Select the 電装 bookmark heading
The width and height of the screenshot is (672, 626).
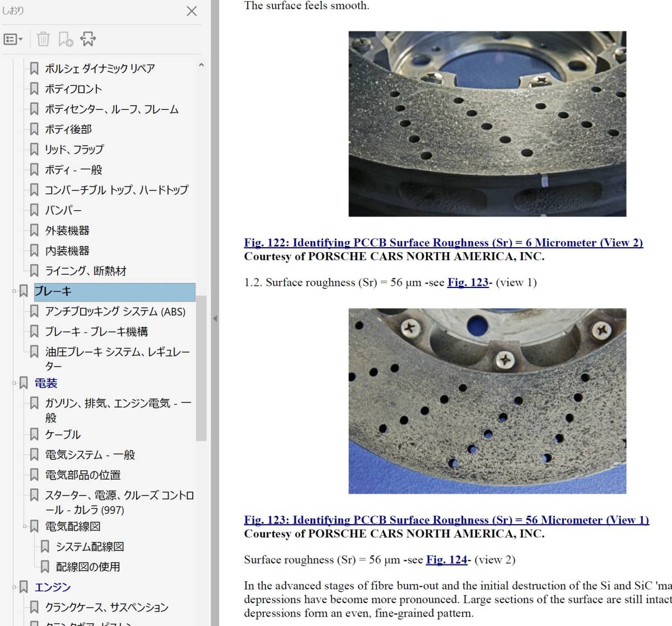(x=46, y=383)
